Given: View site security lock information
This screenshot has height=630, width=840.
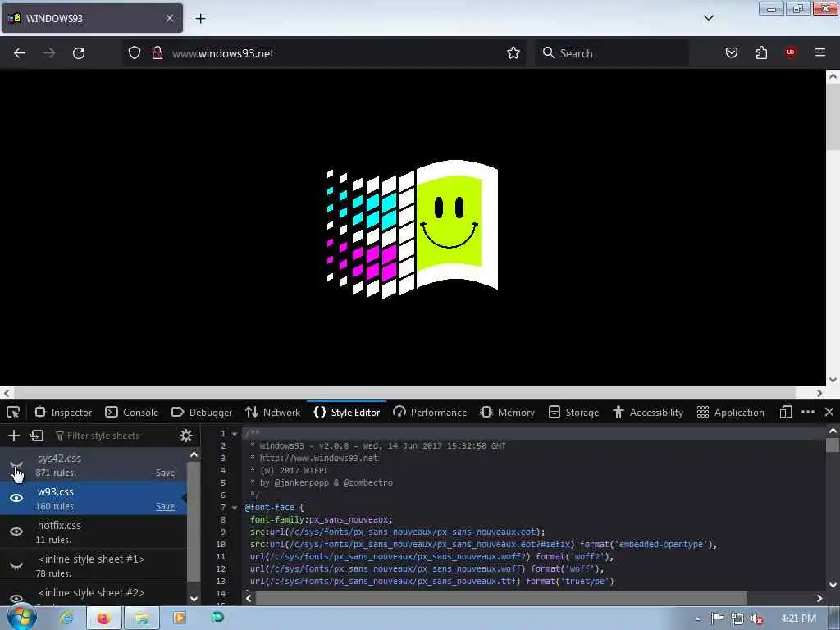Looking at the screenshot, I should tap(157, 53).
